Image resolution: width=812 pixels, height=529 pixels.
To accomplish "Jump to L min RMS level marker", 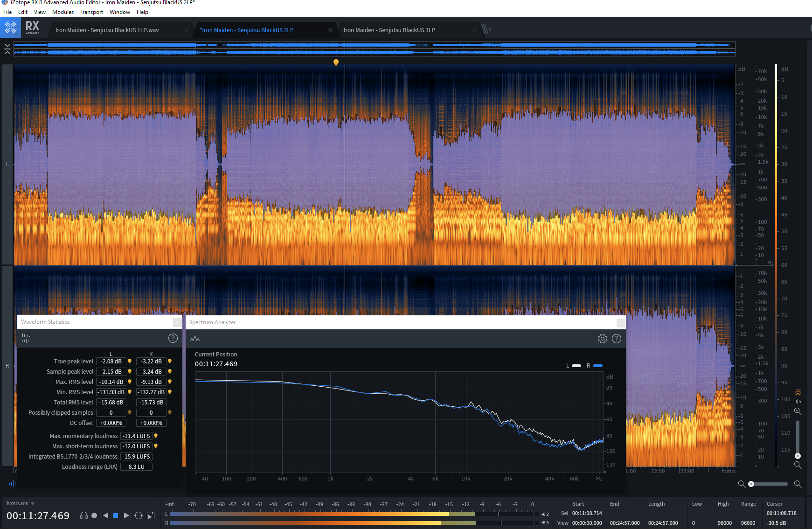I will (130, 392).
